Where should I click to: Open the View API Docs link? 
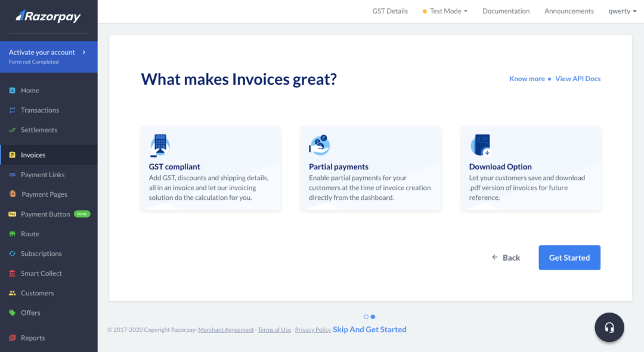pos(577,79)
